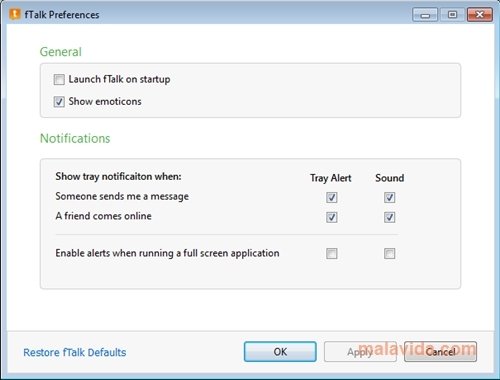The width and height of the screenshot is (500, 380).
Task: Click the fTalk app icon in title bar
Action: click(15, 14)
